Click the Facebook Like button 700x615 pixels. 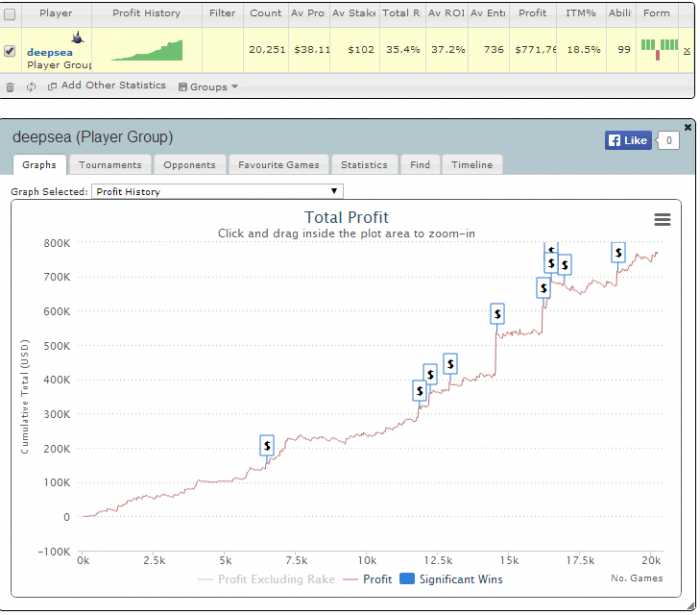tap(628, 140)
